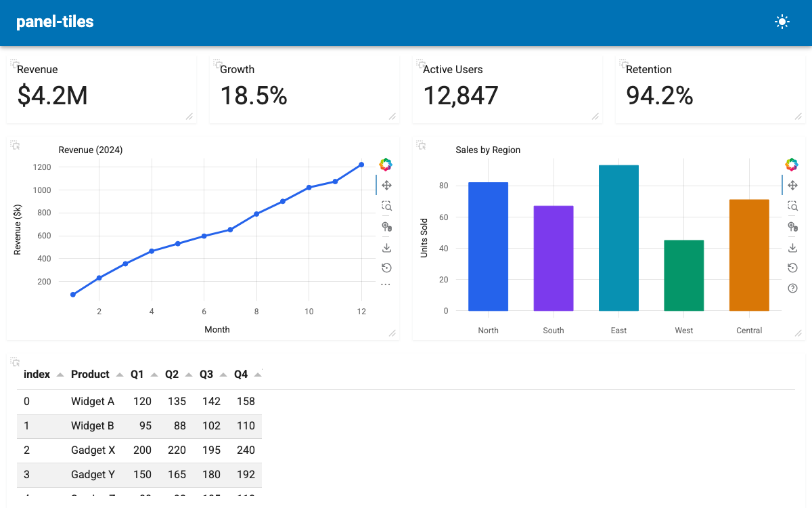Click the Q2 value 220 for Gadget X
The height and width of the screenshot is (508, 812).
pos(177,450)
